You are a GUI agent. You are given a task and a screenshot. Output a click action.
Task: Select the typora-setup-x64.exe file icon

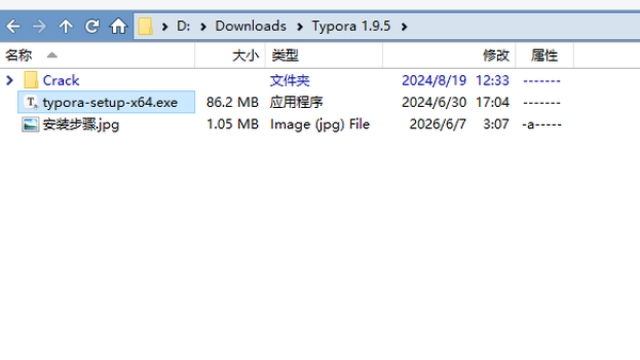[31, 102]
